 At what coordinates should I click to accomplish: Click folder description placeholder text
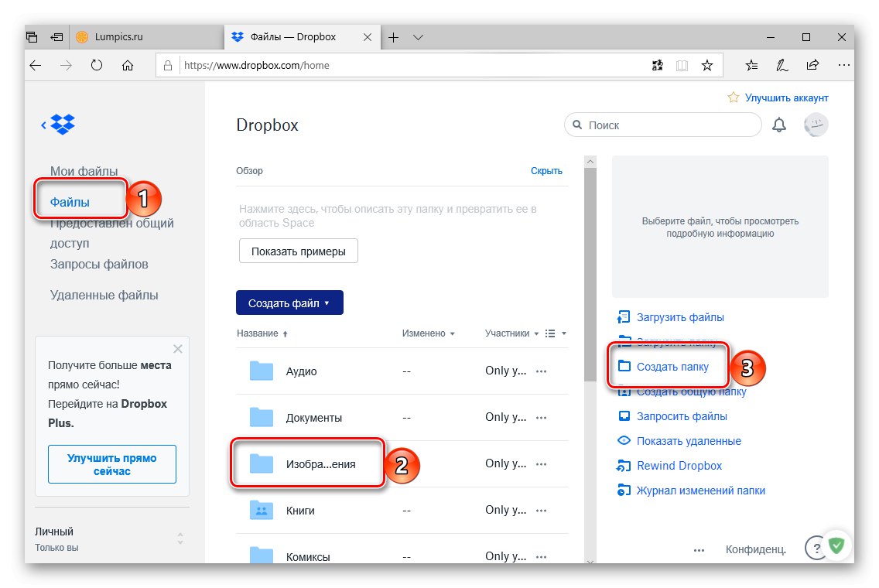388,216
